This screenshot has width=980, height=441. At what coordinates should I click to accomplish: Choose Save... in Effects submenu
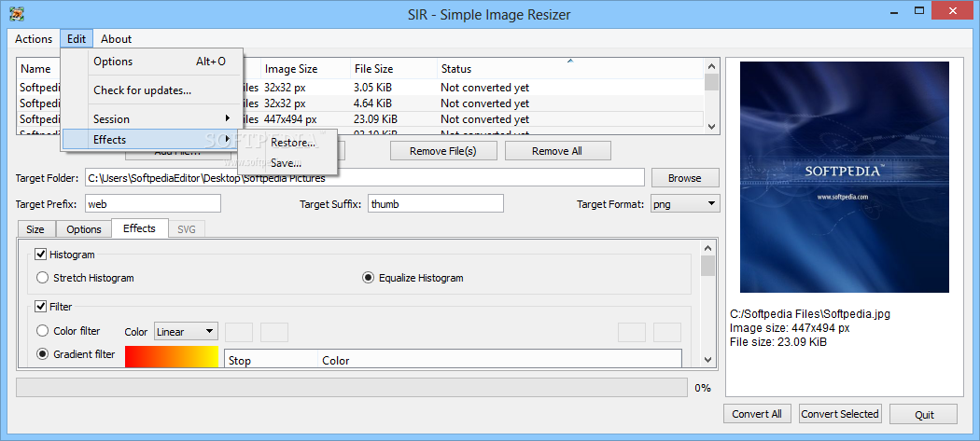point(287,163)
